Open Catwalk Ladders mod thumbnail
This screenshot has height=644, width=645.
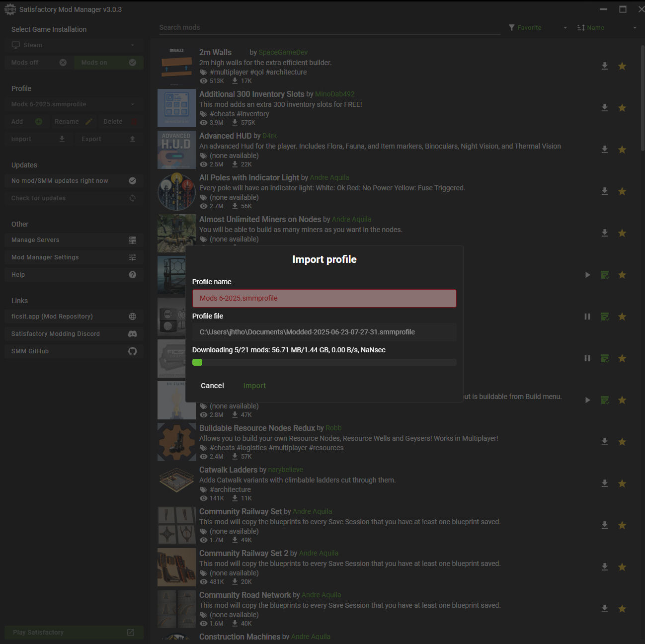coord(176,483)
